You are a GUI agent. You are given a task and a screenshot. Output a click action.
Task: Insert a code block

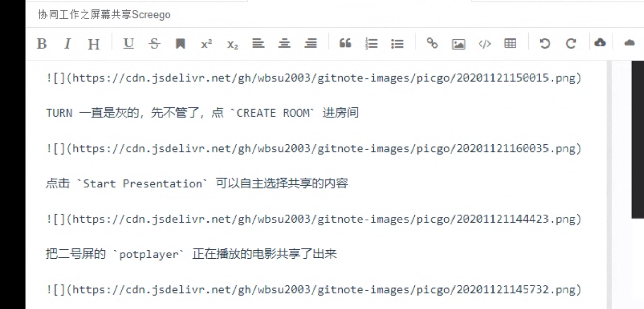pyautogui.click(x=484, y=44)
